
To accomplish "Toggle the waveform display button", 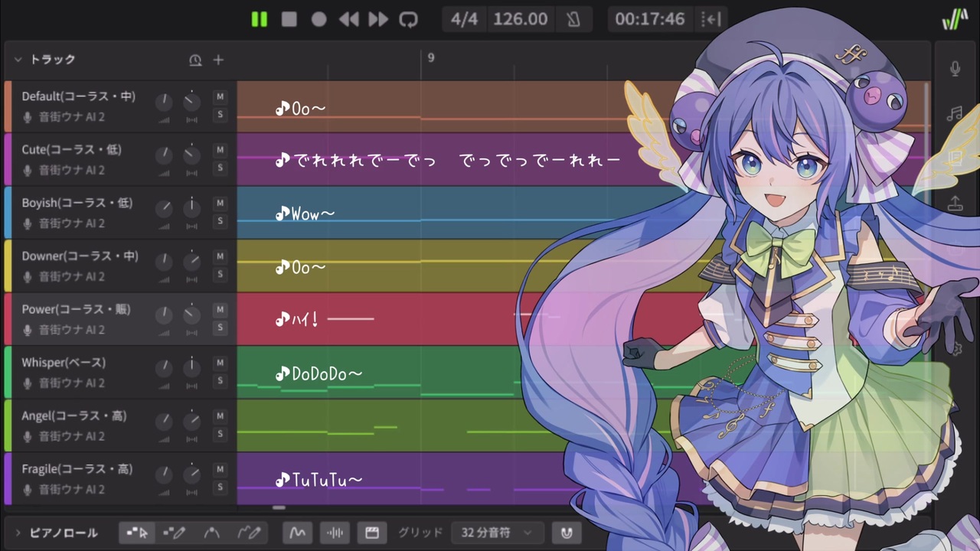I will [335, 533].
